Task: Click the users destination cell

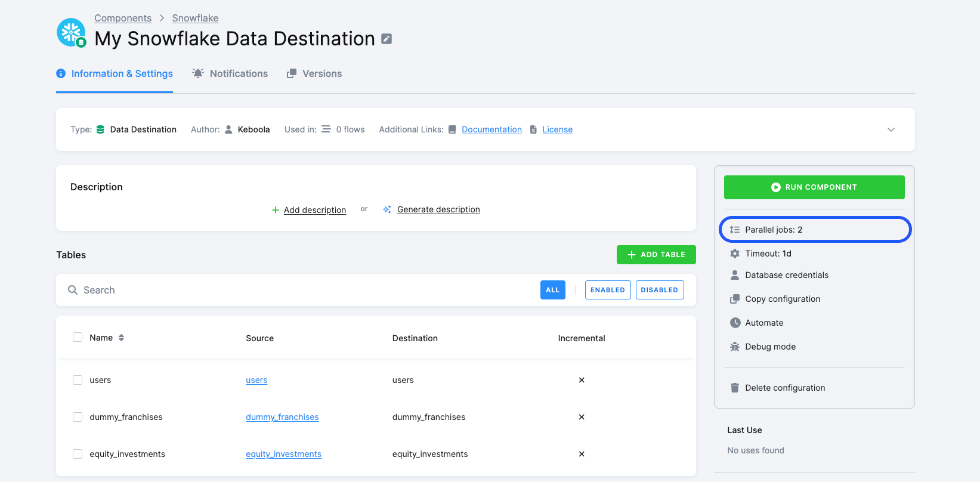Action: pyautogui.click(x=403, y=380)
